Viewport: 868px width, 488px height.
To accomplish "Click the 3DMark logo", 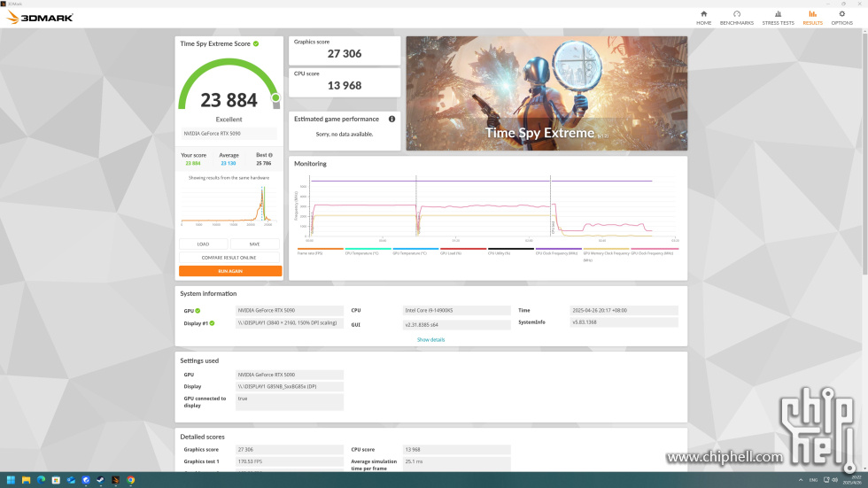I will (39, 18).
